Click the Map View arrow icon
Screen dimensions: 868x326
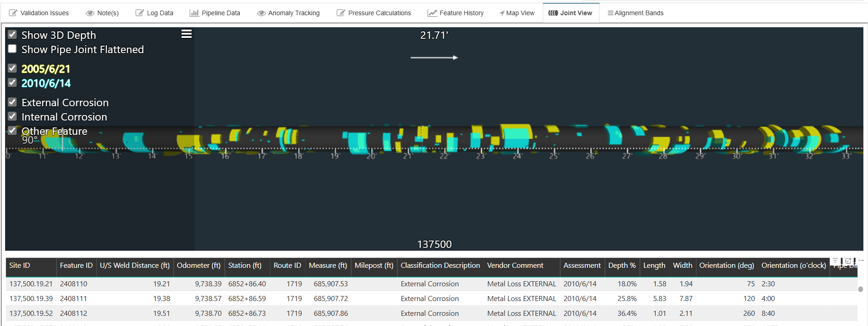pyautogui.click(x=501, y=13)
